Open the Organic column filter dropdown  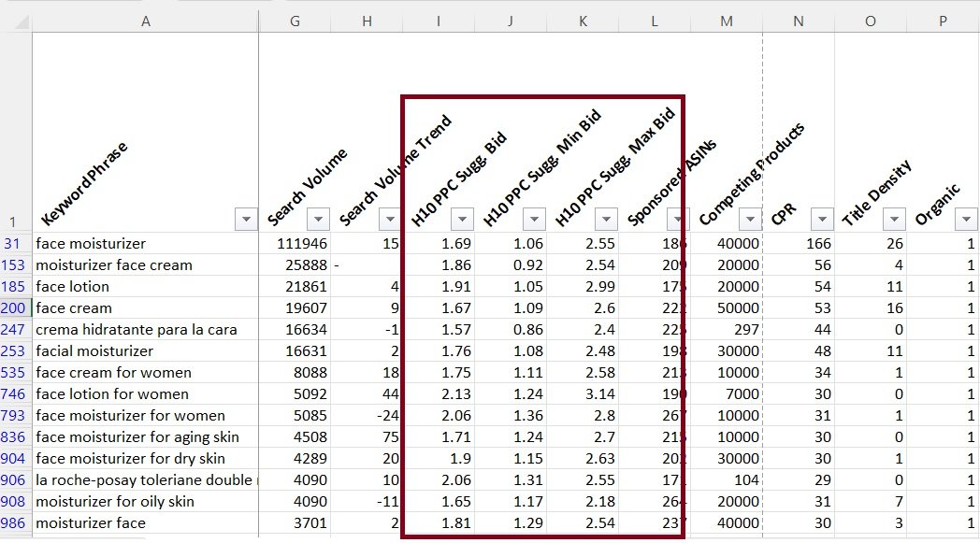[966, 219]
